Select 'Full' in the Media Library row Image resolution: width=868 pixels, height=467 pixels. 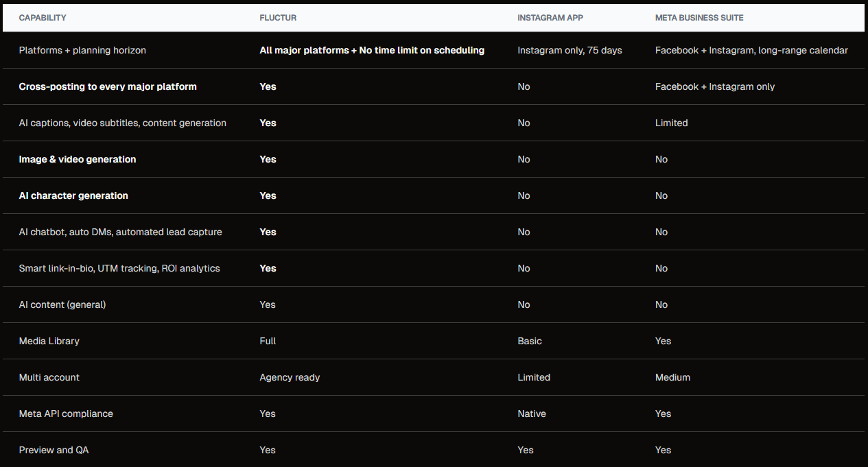(268, 341)
